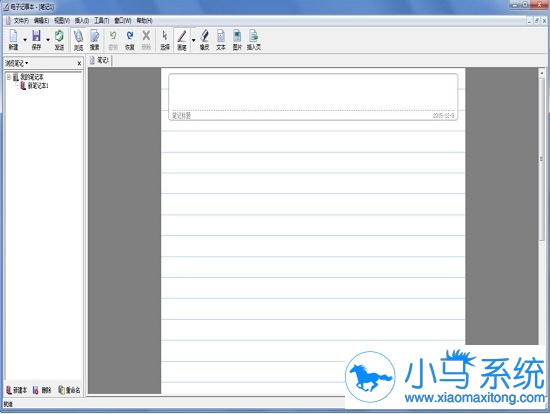Open the dropdown arrow beside 保存
This screenshot has width=550, height=414.
48,40
